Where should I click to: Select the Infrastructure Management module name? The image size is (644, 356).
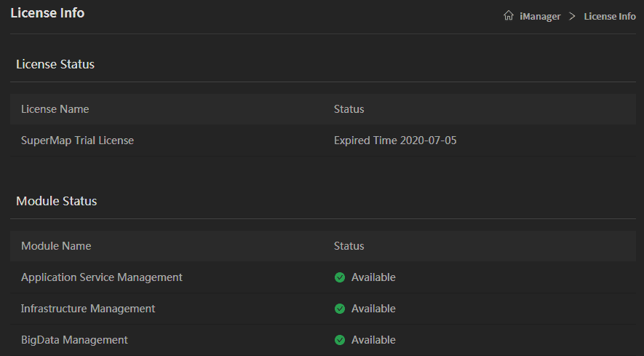pos(88,309)
